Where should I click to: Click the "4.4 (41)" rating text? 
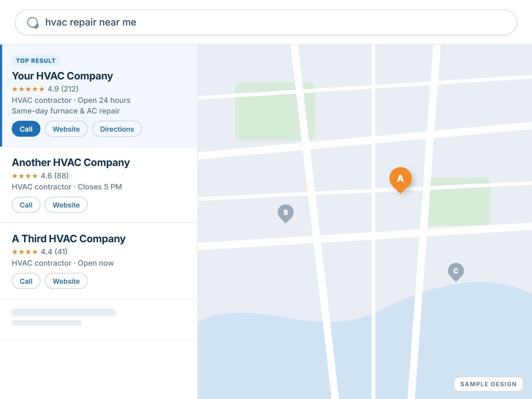[x=54, y=251]
